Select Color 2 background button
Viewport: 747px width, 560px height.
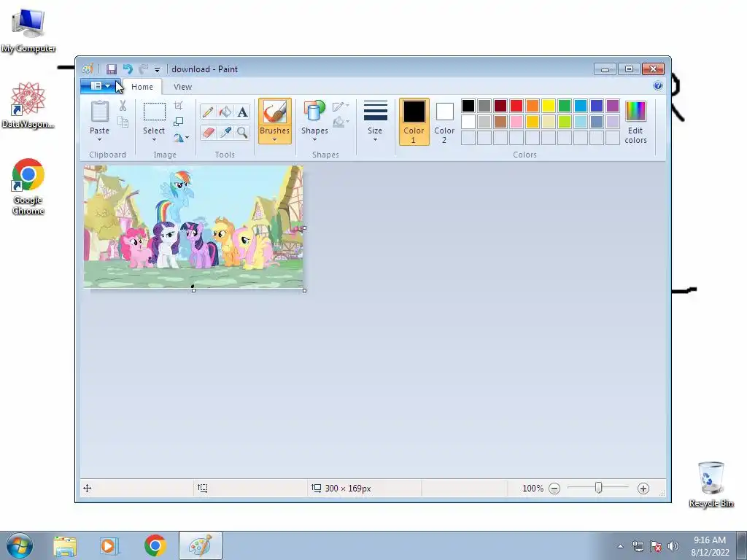coord(444,122)
